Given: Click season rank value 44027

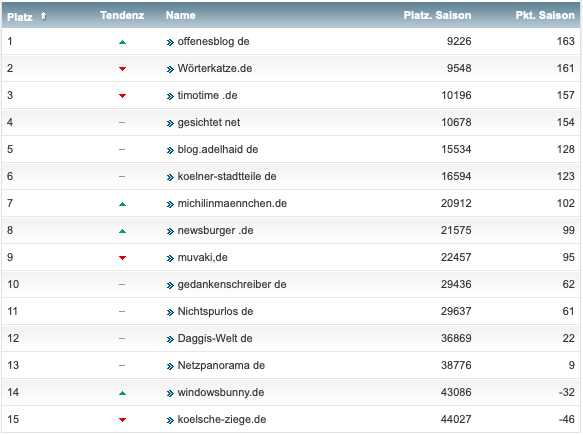Looking at the screenshot, I should pos(456,419).
